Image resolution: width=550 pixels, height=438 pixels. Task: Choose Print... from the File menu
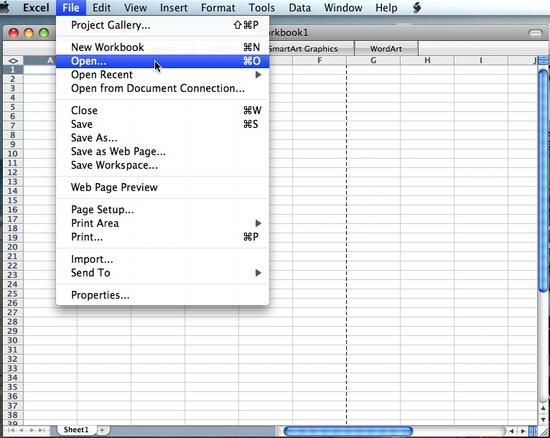click(162, 237)
